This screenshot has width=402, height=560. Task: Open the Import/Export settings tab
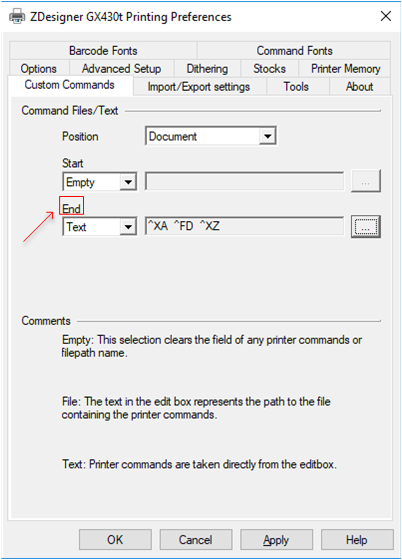(199, 87)
